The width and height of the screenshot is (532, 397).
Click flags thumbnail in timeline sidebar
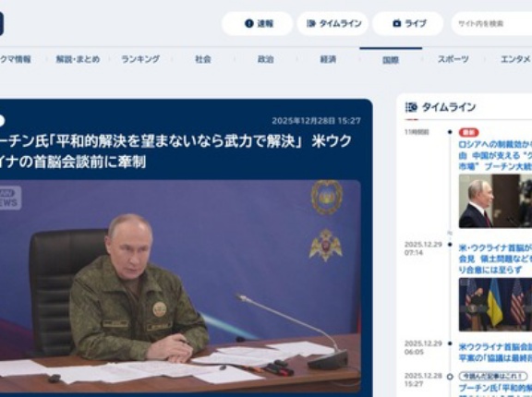[x=495, y=305]
